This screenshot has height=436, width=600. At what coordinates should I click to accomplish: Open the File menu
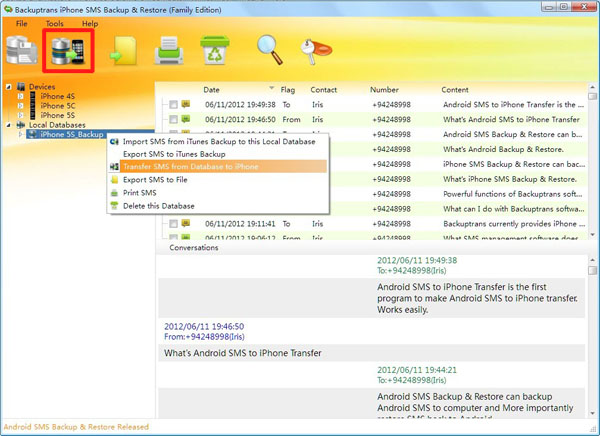tap(21, 23)
